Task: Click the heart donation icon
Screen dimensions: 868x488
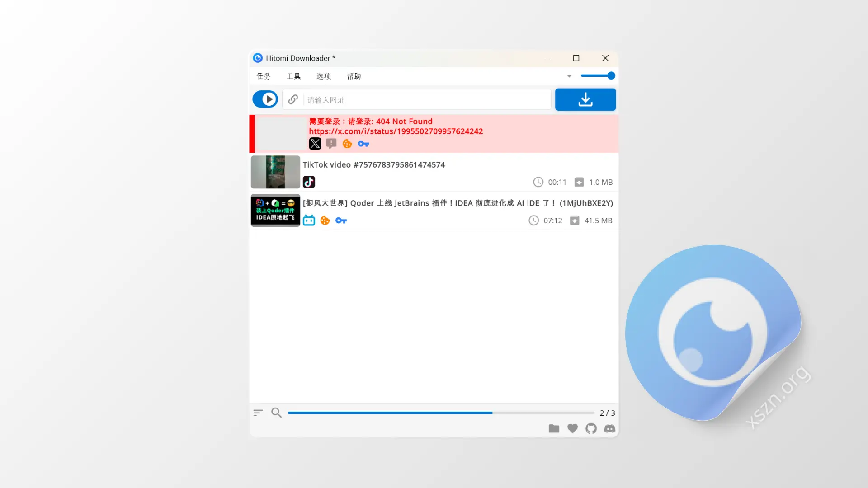Action: (x=572, y=428)
